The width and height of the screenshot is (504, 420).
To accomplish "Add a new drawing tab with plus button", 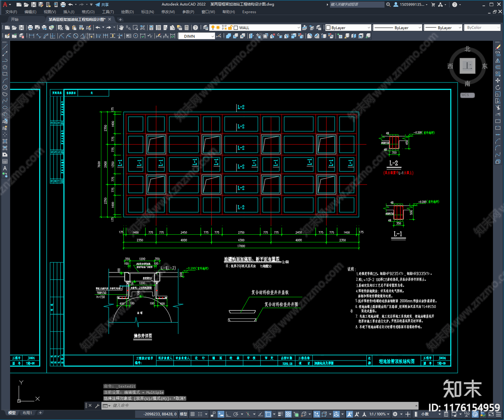I will click(x=120, y=20).
